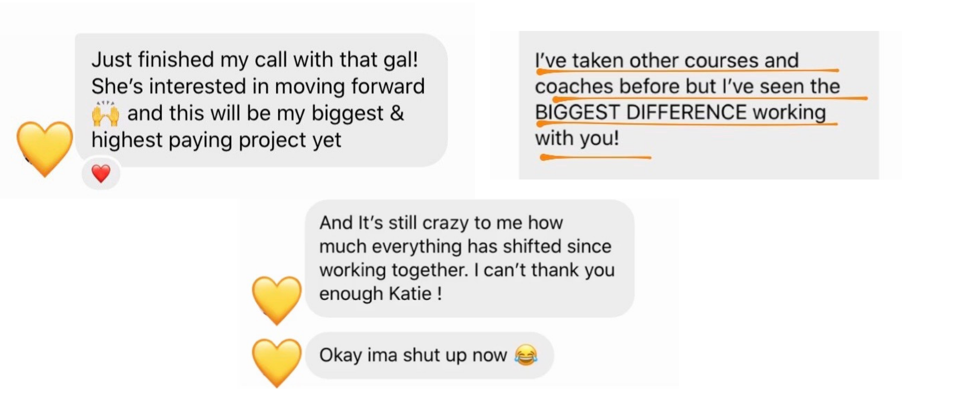Click the laughing crying emoji
Image resolution: width=980 pixels, height=419 pixels.
526,355
